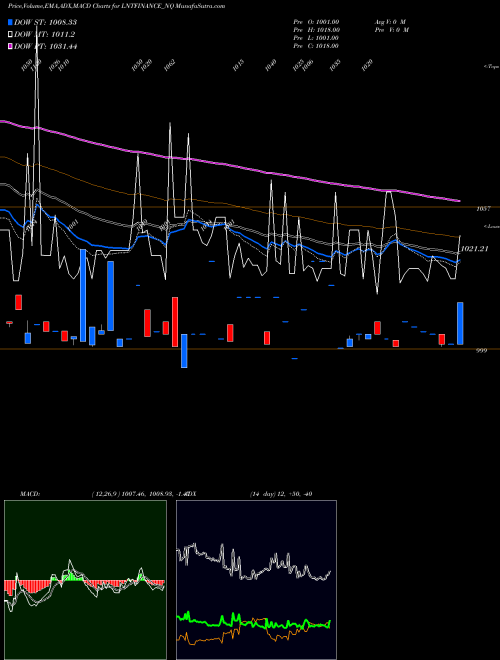Click the Tops marker at top-right edge
Screen dimensions: 500x660
pyautogui.click(x=491, y=67)
